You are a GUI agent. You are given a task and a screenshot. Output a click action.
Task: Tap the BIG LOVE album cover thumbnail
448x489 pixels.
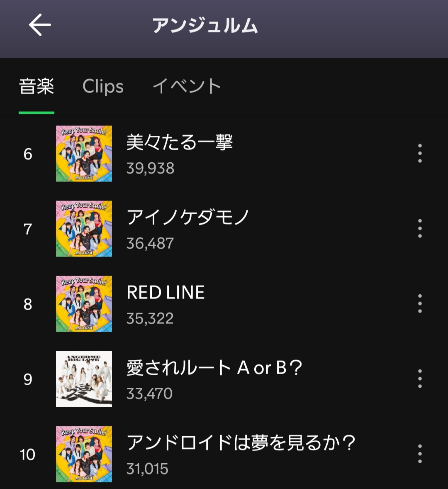84,379
